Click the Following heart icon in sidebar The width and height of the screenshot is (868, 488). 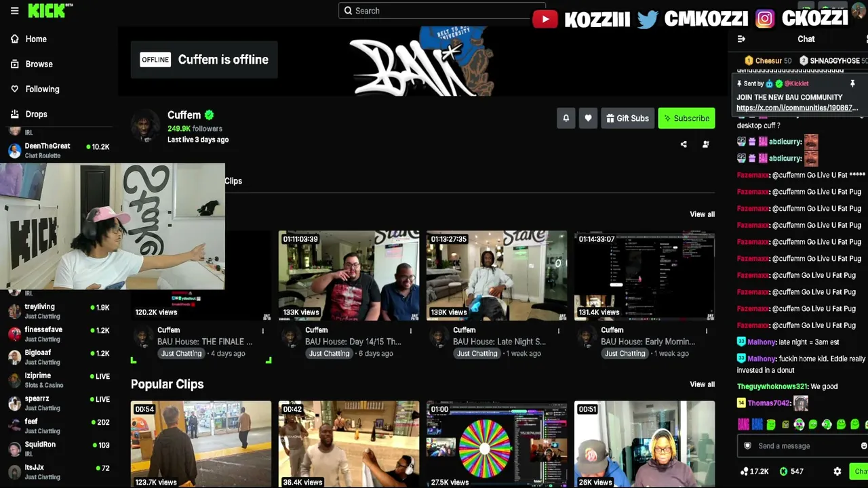(x=14, y=89)
